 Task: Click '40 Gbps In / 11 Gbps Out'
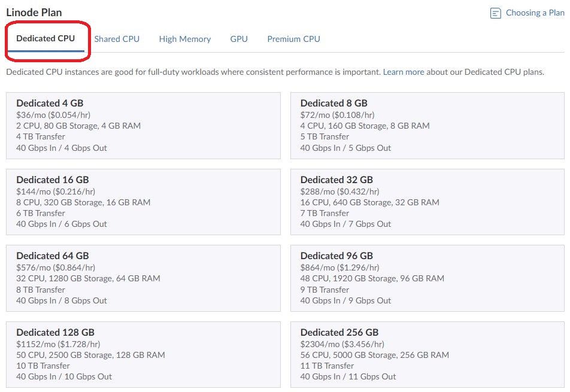[348, 377]
